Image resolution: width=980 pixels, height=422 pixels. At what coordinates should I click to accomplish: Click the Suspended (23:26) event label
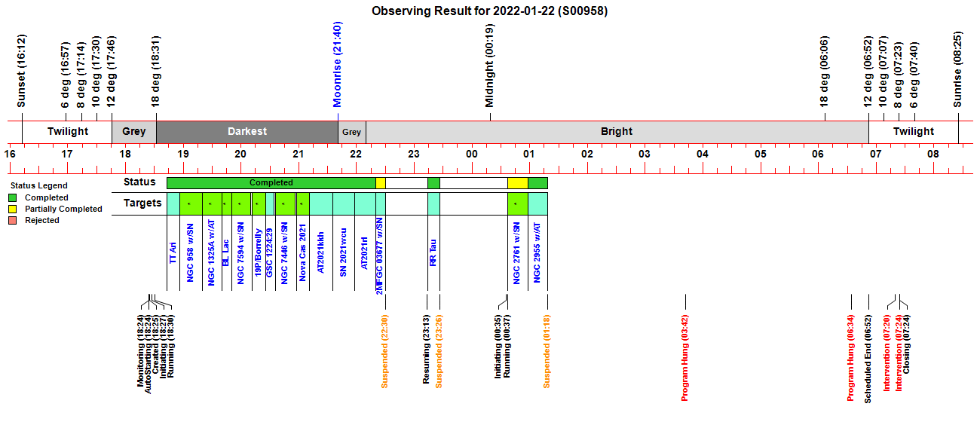[x=439, y=350]
